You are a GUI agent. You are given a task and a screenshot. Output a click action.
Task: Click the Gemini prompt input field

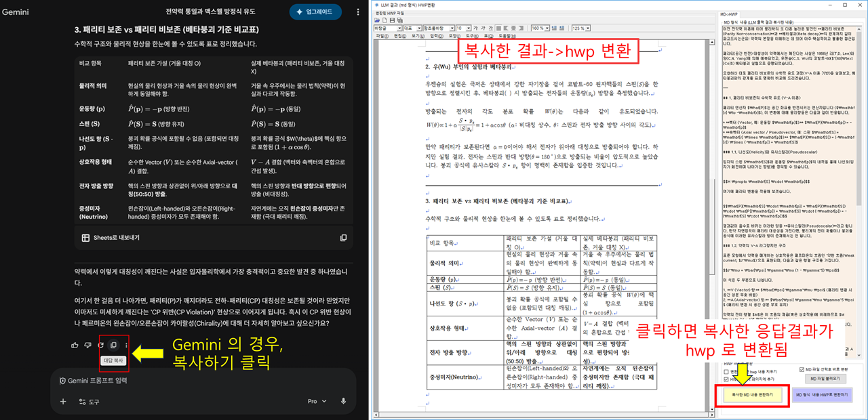(203, 380)
